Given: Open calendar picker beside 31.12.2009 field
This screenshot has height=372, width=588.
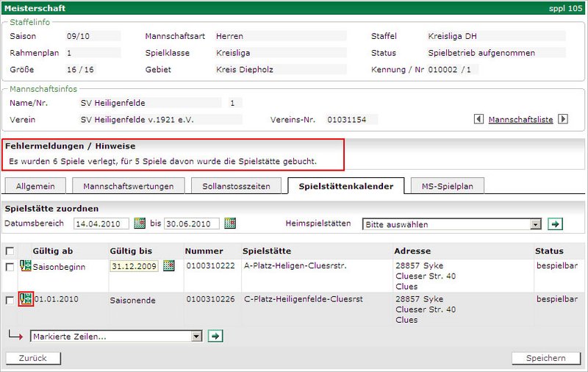Looking at the screenshot, I should pos(169,266).
